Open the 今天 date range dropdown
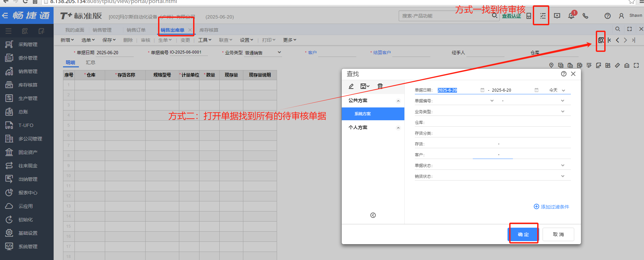The image size is (644, 260). pos(563,90)
